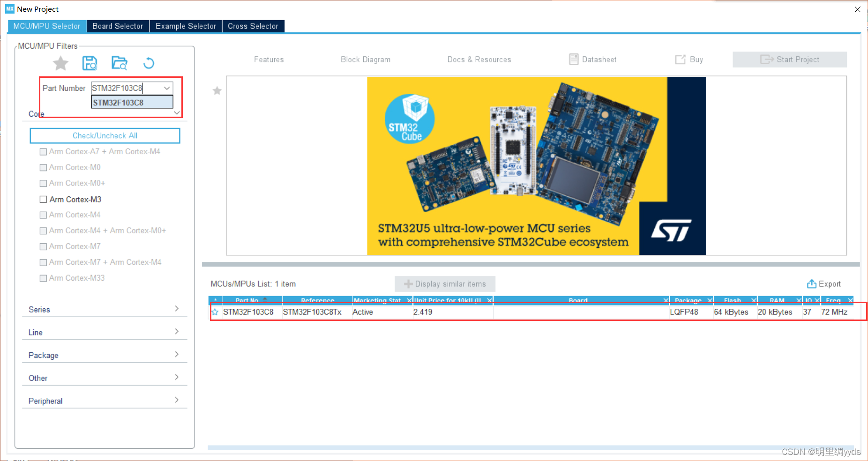This screenshot has height=461, width=868.
Task: Toggle Arm Cortex-M4 + Arm Cortex-M0+ checkbox
Action: [x=43, y=231]
